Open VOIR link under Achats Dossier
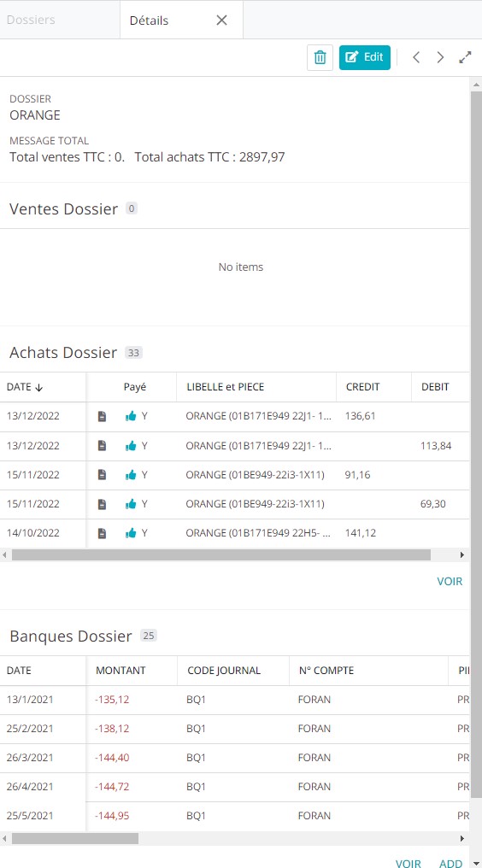Screen dimensions: 482x868 click(x=450, y=581)
